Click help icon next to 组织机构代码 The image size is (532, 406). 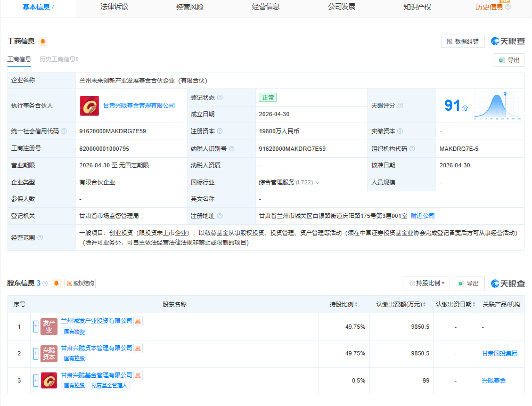coord(412,149)
